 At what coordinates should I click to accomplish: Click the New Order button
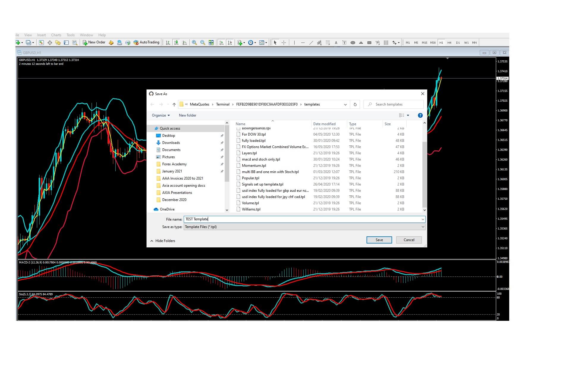pos(94,43)
